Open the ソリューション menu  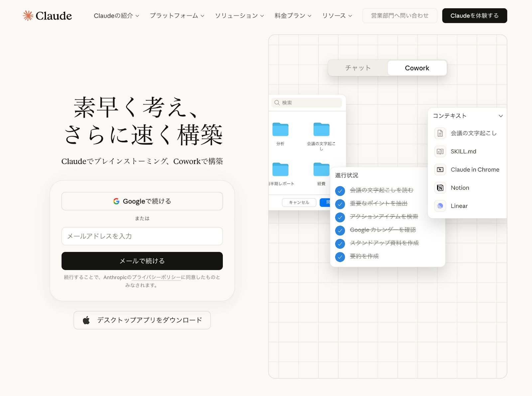[x=239, y=15]
